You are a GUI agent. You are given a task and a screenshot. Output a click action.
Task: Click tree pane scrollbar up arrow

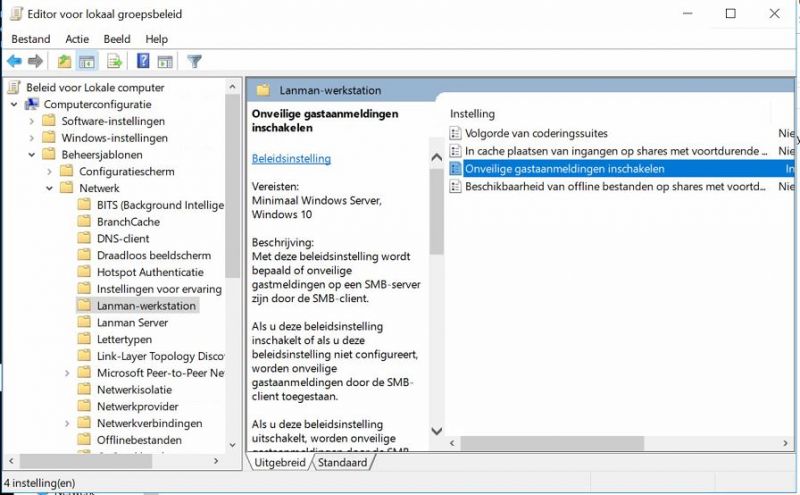point(233,87)
